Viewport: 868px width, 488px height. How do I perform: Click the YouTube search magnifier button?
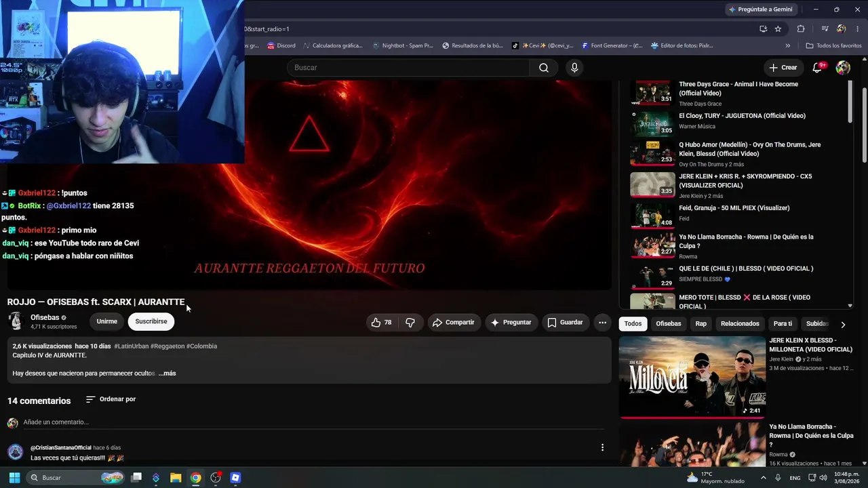click(x=544, y=68)
